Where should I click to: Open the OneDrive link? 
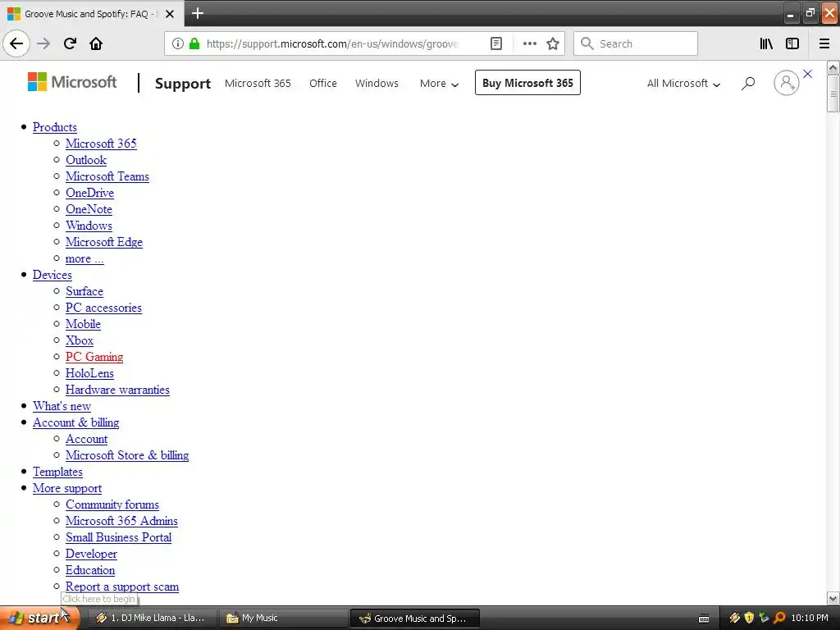[x=89, y=193]
